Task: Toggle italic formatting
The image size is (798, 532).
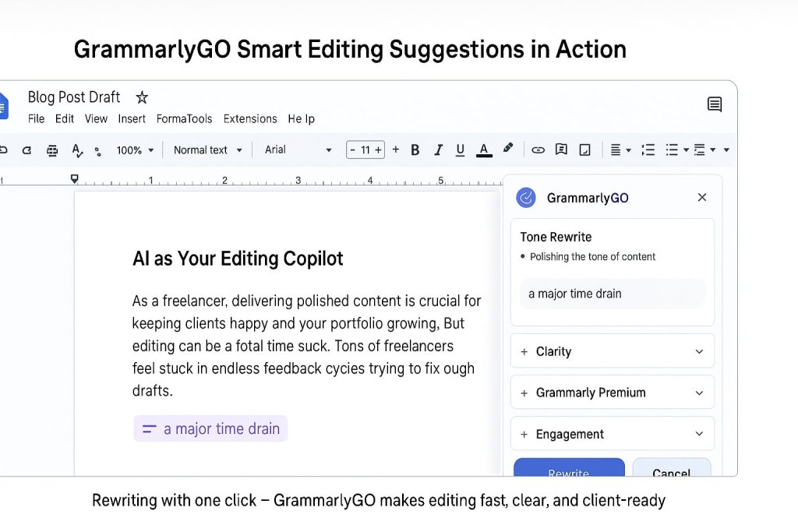Action: [438, 150]
